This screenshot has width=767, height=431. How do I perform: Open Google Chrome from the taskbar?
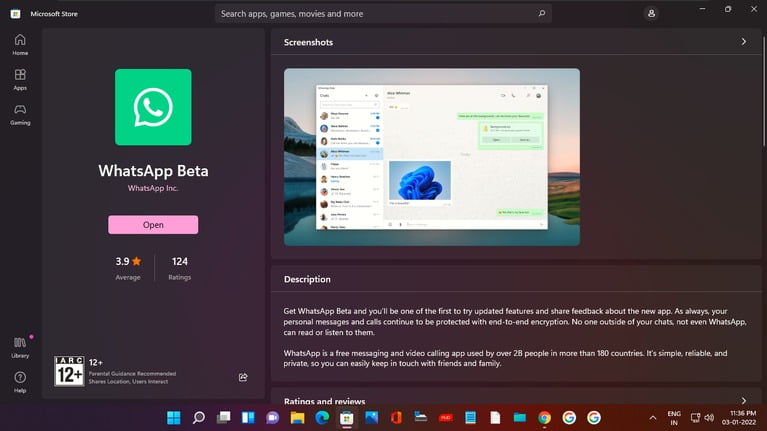[544, 417]
